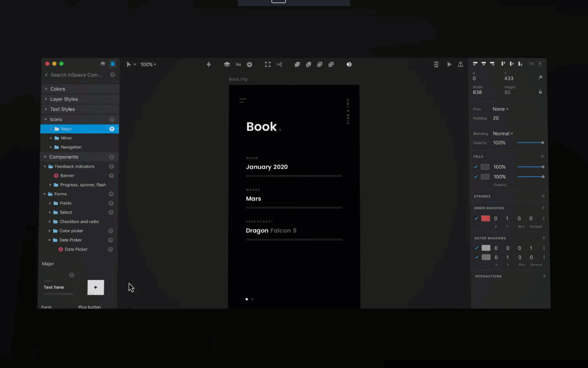This screenshot has width=588, height=368.
Task: Add a new stroke with plus
Action: (543, 196)
